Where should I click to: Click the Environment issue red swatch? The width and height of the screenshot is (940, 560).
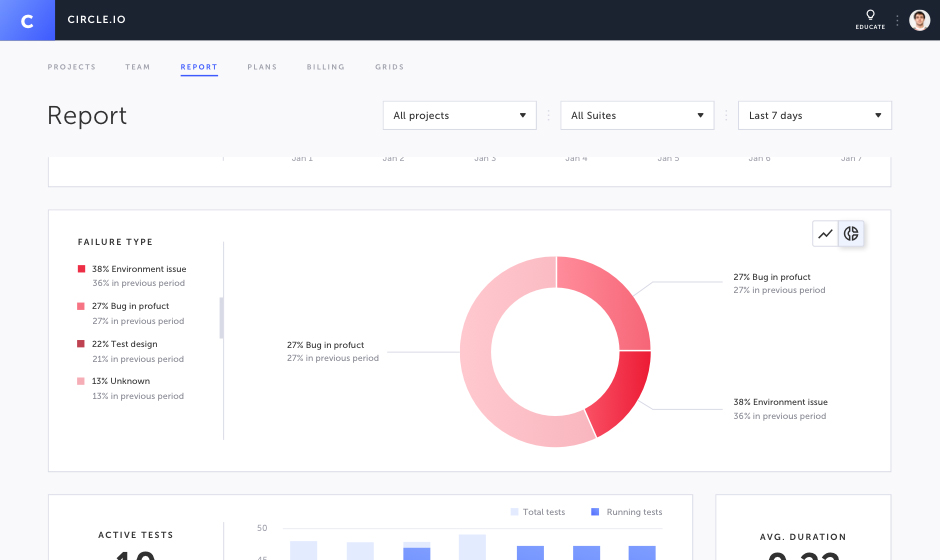point(81,269)
